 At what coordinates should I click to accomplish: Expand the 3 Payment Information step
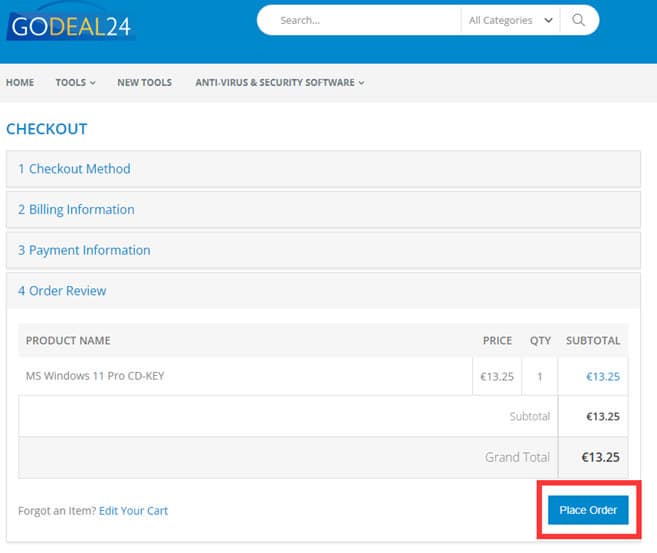[84, 250]
